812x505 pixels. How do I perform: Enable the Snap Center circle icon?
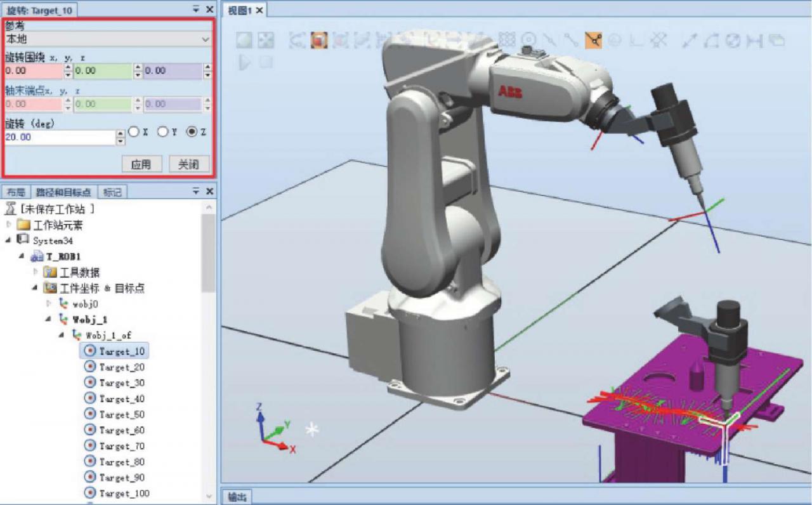pyautogui.click(x=528, y=41)
